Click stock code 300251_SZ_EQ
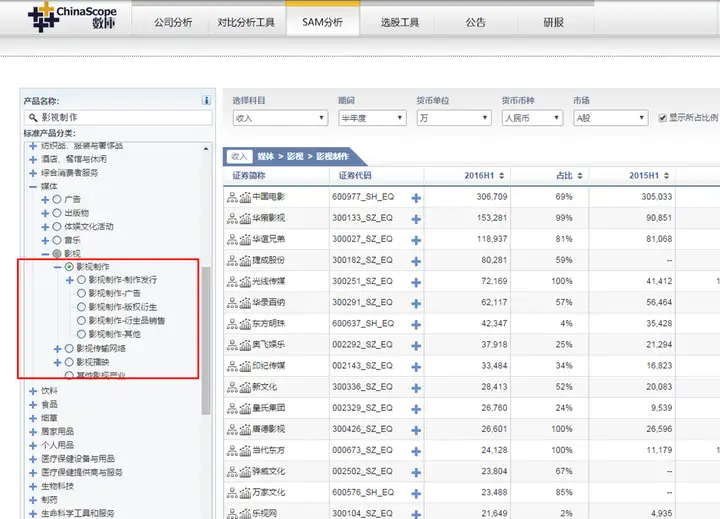This screenshot has height=519, width=720. [x=362, y=281]
